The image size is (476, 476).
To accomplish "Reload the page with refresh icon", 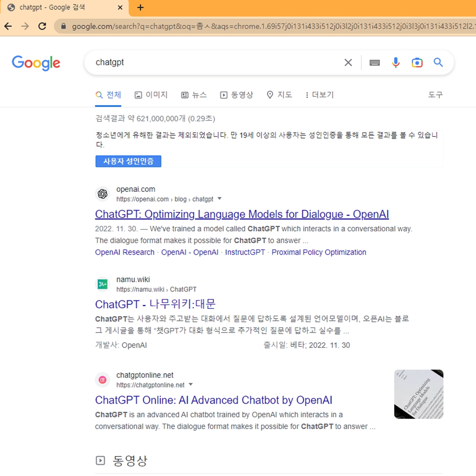I will [x=42, y=26].
